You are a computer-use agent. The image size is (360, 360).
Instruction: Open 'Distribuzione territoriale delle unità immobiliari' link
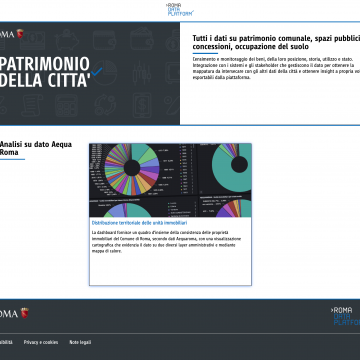tap(139, 223)
